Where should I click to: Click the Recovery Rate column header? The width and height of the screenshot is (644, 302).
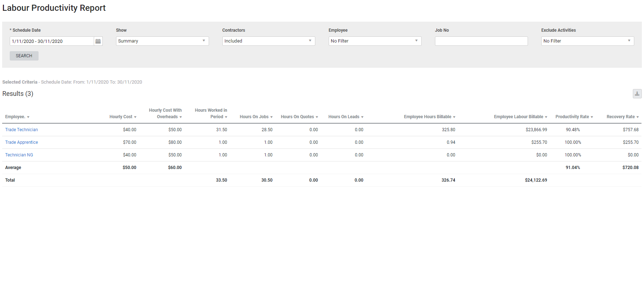click(621, 117)
